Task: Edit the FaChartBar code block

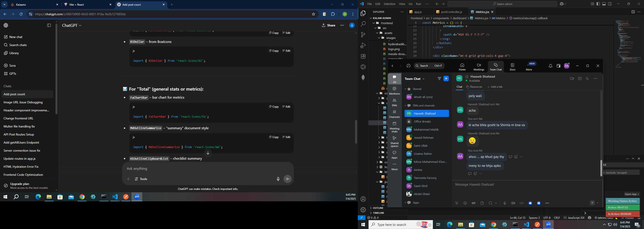Action: pyautogui.click(x=286, y=107)
